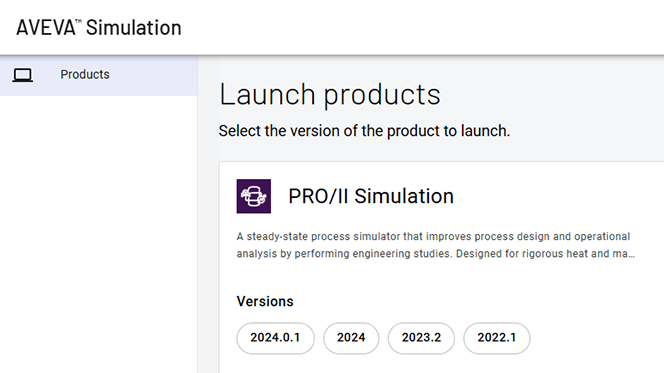Click empty sidebar area below Products
This screenshot has width=664, height=373.
[99, 233]
